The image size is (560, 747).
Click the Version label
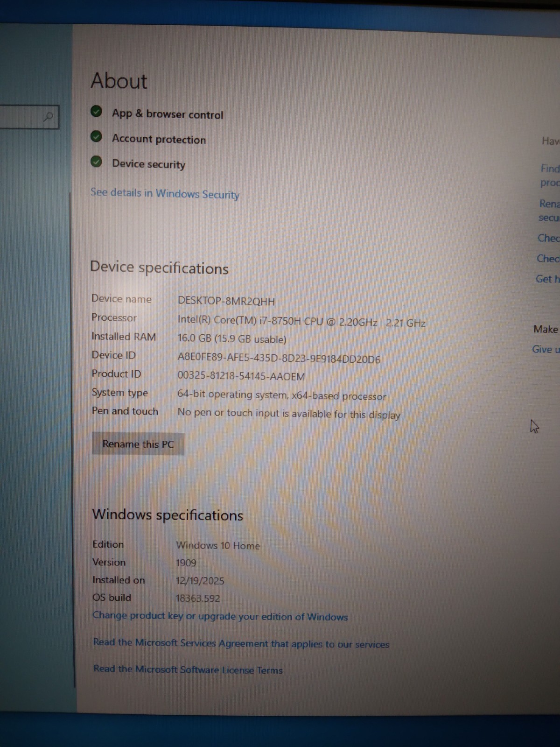coord(109,562)
